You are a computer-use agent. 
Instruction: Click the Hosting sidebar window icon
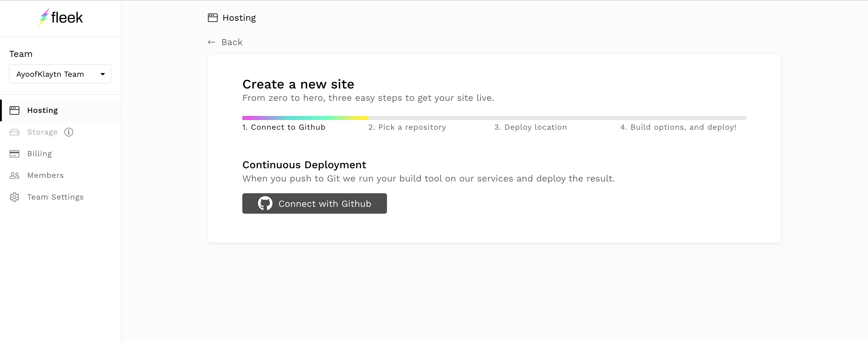click(14, 110)
